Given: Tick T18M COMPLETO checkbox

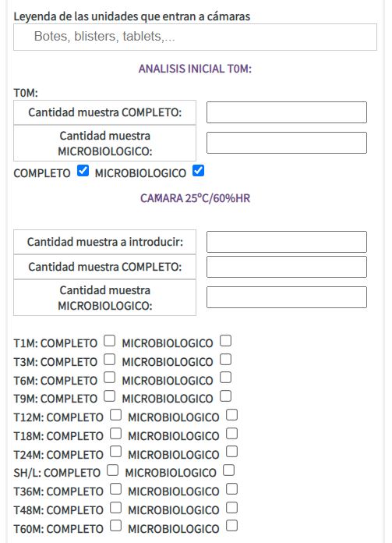Looking at the screenshot, I should [115, 434].
